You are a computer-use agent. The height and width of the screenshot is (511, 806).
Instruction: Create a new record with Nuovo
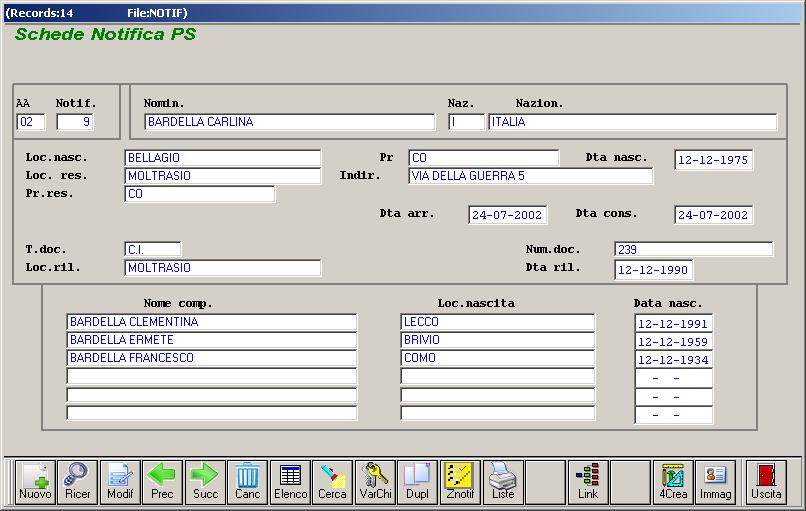35,482
